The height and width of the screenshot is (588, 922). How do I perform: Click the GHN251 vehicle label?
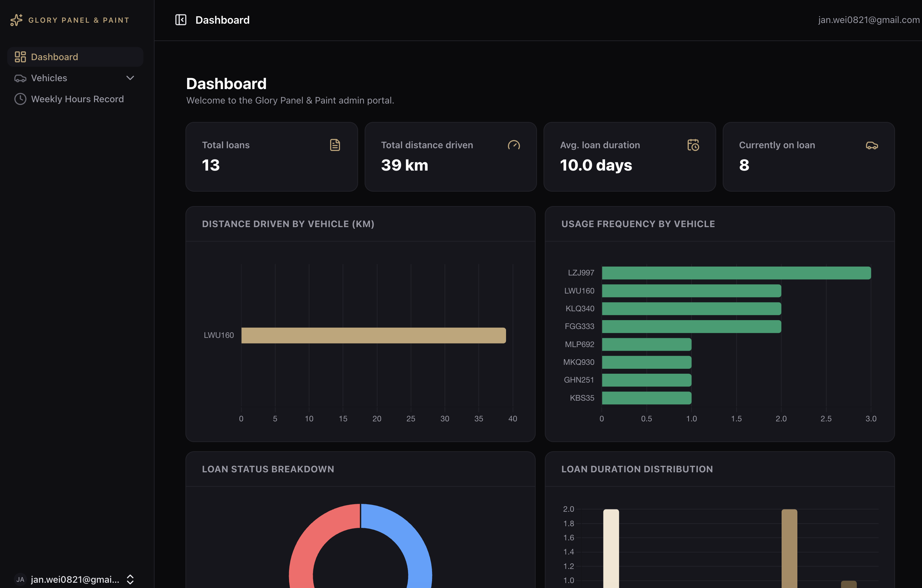579,380
